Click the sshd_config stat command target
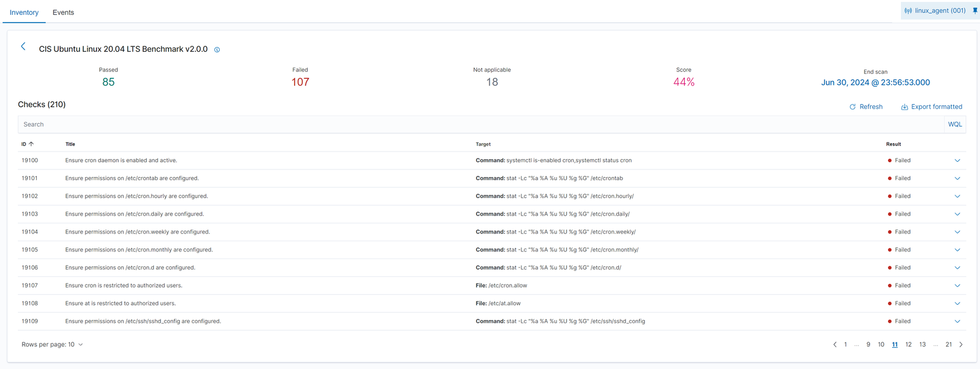 point(560,321)
